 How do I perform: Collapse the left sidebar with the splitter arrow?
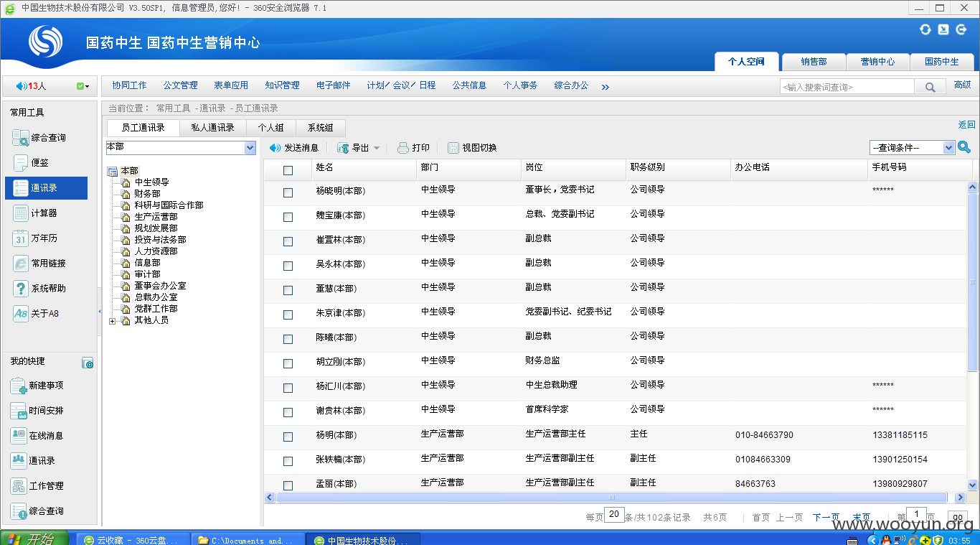click(99, 312)
